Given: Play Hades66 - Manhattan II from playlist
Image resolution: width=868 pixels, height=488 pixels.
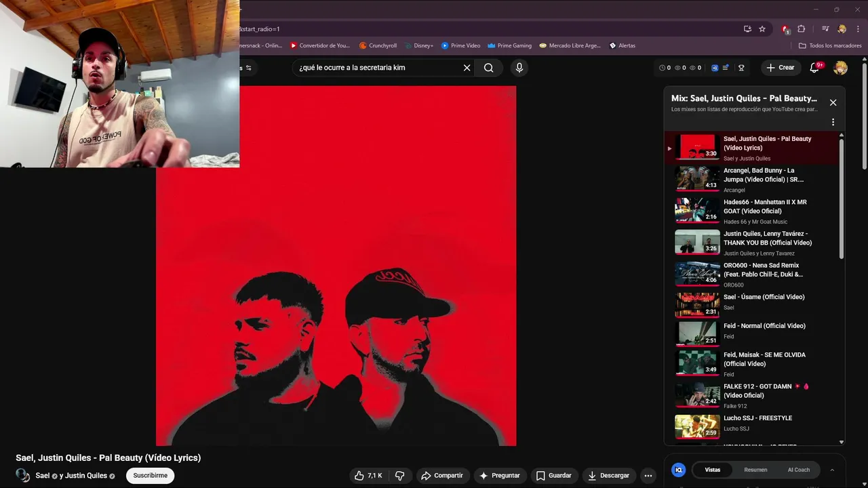Looking at the screenshot, I should click(753, 211).
